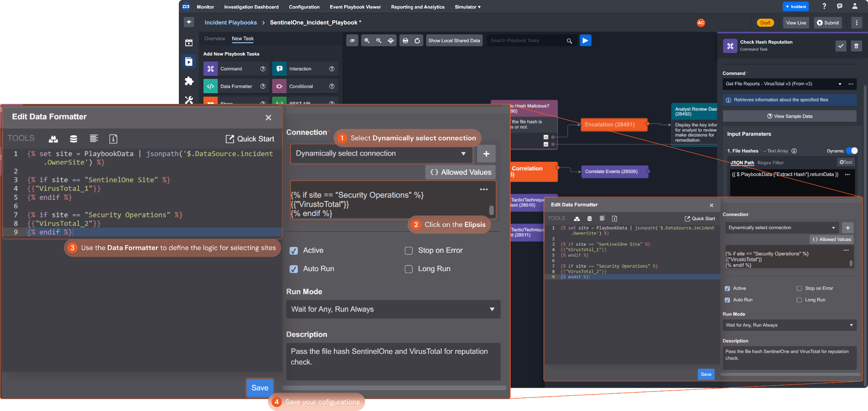This screenshot has height=411, width=868.
Task: Delete the Check Hash Reputation task
Action: tap(856, 46)
